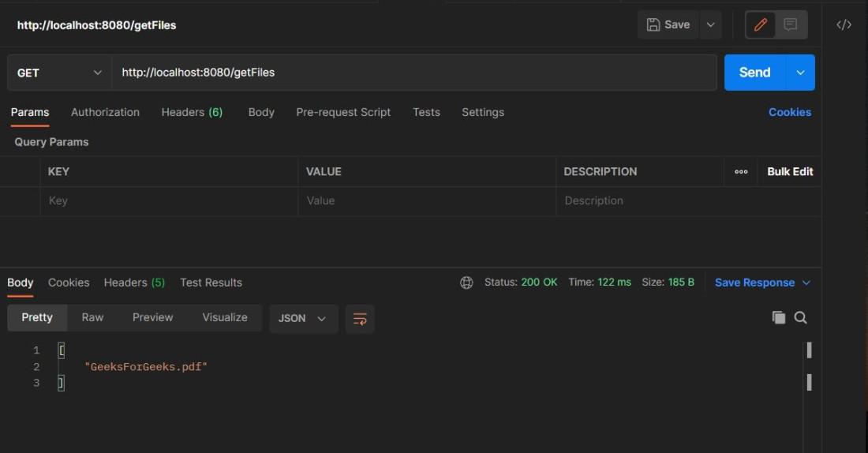Click the Query Params label
The width and height of the screenshot is (868, 453).
[x=51, y=142]
